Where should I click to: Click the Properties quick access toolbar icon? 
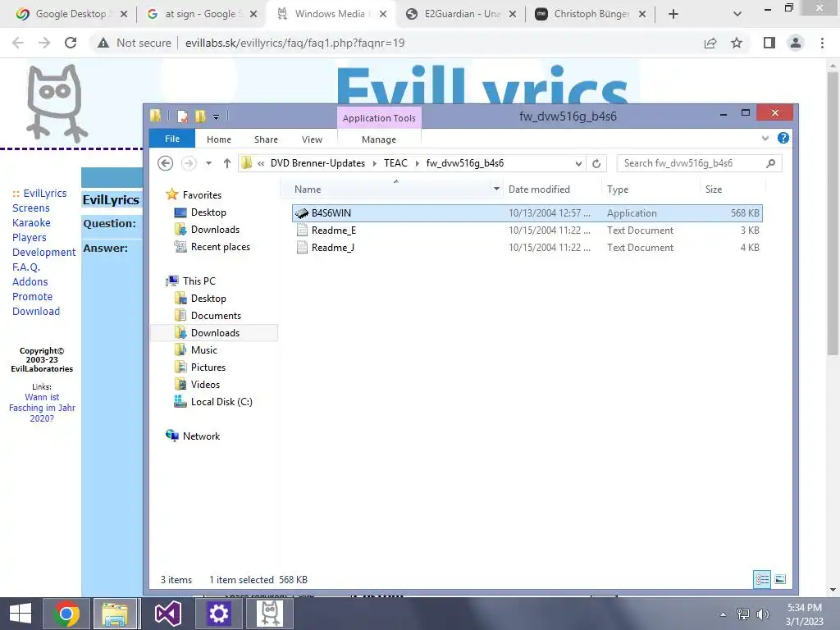click(x=183, y=116)
